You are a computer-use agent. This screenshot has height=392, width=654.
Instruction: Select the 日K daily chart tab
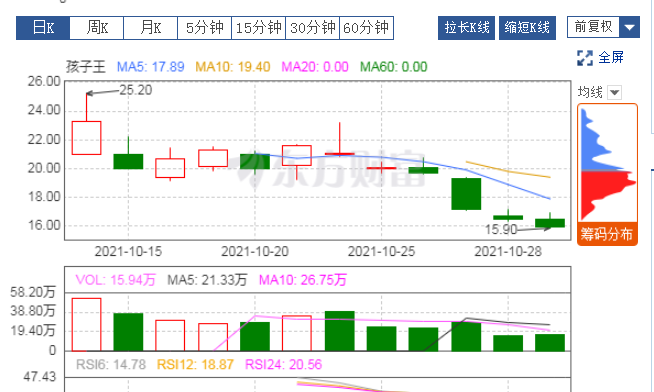point(43,28)
